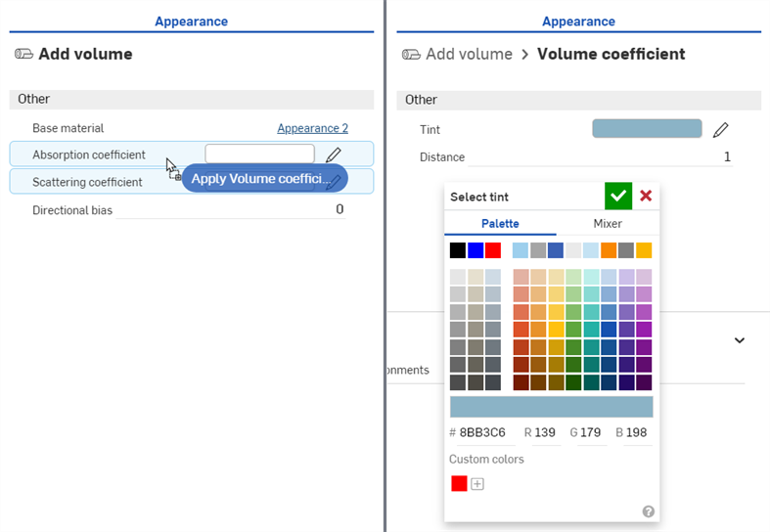This screenshot has width=770, height=532.
Task: Confirm tint with green checkmark
Action: tap(618, 196)
